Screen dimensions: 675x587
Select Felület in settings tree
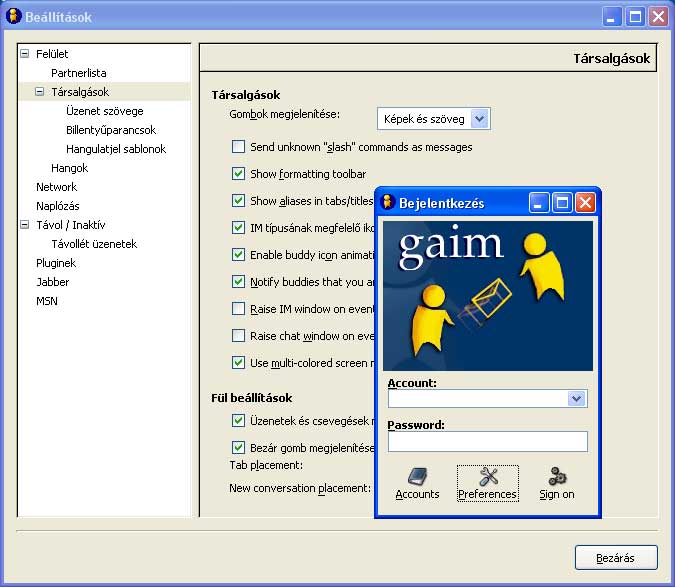click(52, 54)
